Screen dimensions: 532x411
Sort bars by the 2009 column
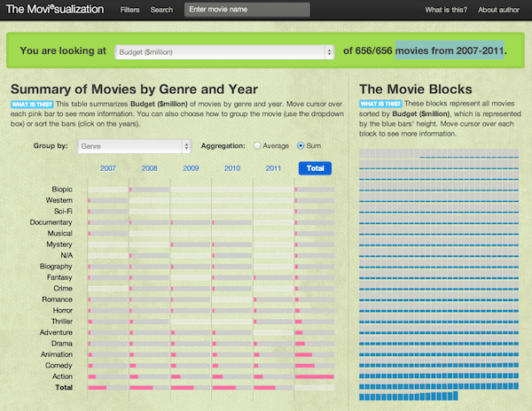click(x=191, y=168)
